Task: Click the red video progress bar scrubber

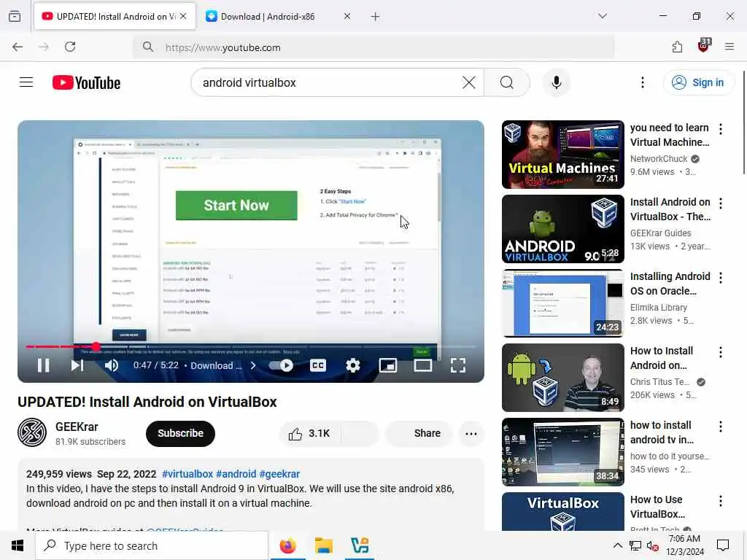Action: pyautogui.click(x=96, y=346)
